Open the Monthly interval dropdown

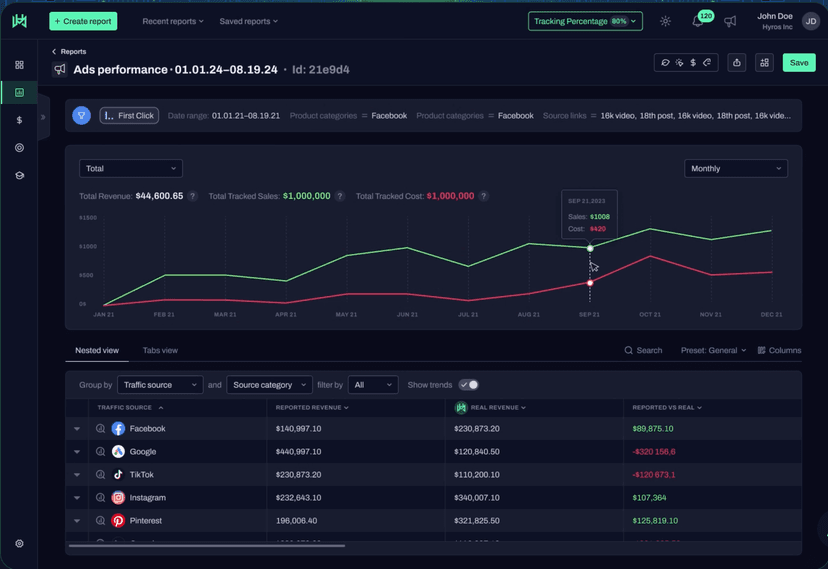735,169
